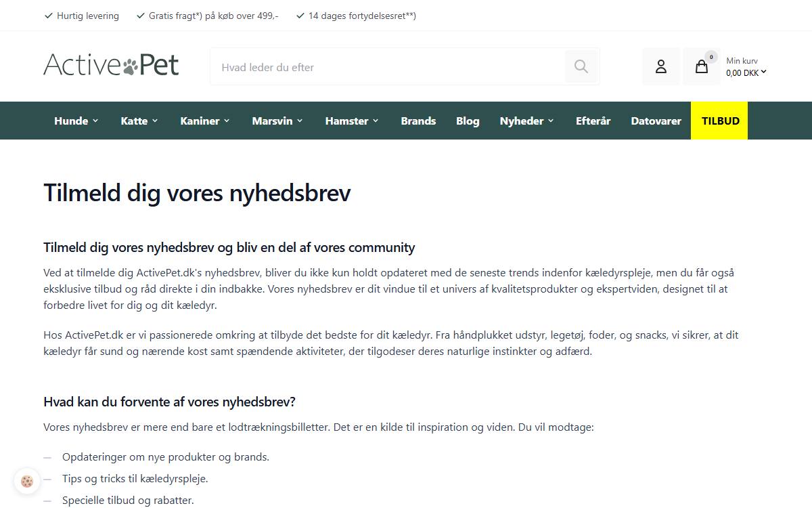
Task: Open cookie settings icon
Action: click(x=27, y=482)
